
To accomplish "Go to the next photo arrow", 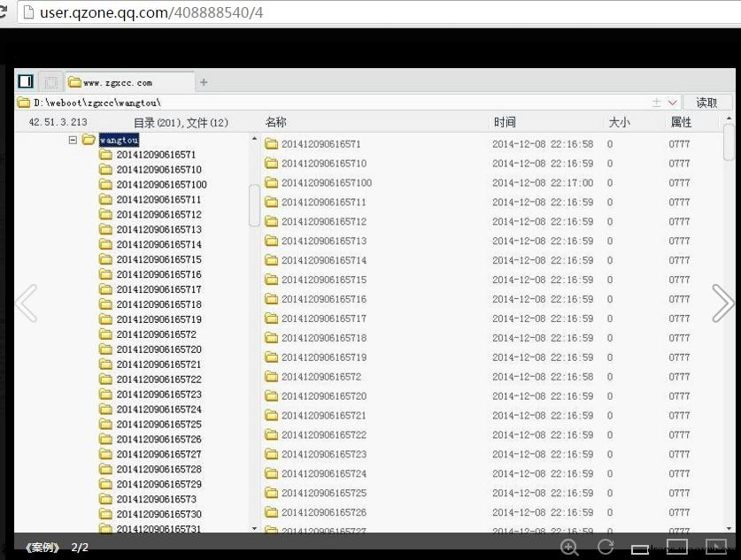I will point(723,303).
